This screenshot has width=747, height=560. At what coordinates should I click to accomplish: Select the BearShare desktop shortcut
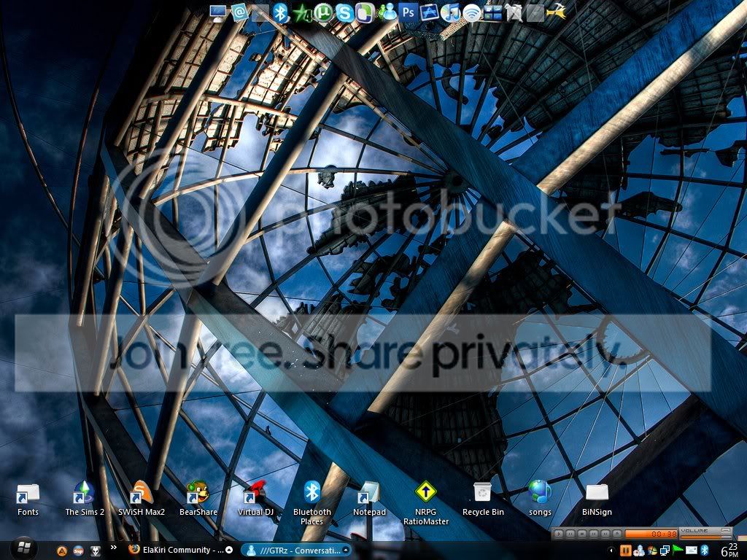tap(198, 499)
